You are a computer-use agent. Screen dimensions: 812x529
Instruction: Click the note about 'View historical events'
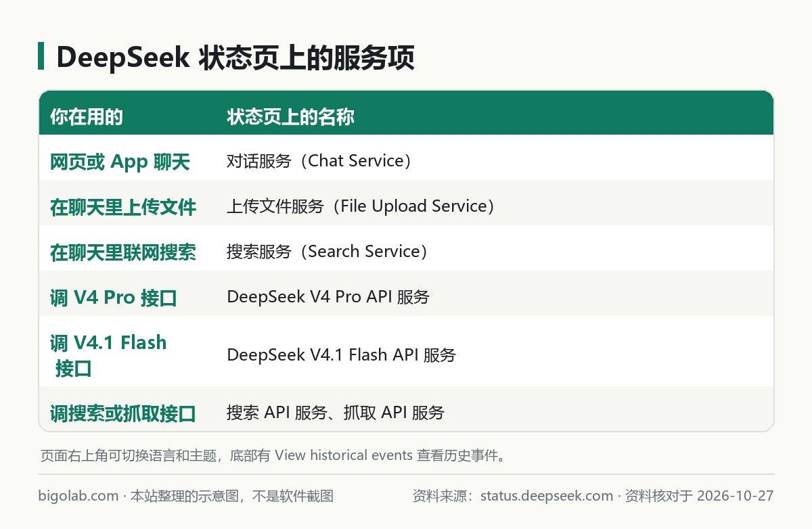[x=273, y=455]
